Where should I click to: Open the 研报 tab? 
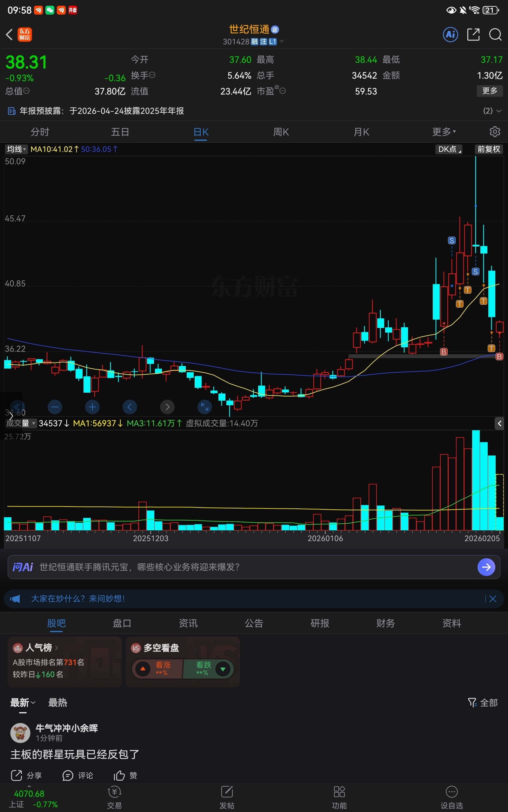coord(320,623)
